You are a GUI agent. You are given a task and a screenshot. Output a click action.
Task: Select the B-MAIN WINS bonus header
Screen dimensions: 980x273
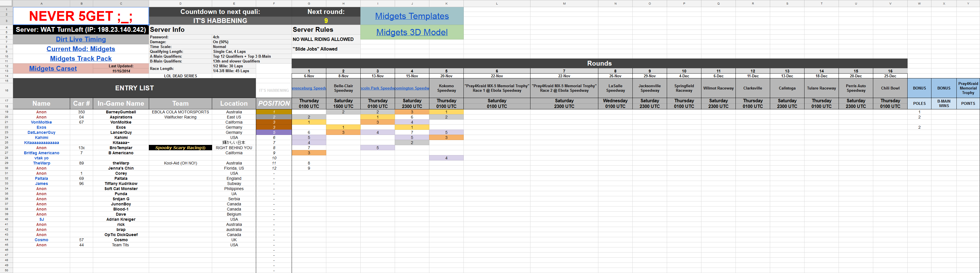(x=943, y=103)
